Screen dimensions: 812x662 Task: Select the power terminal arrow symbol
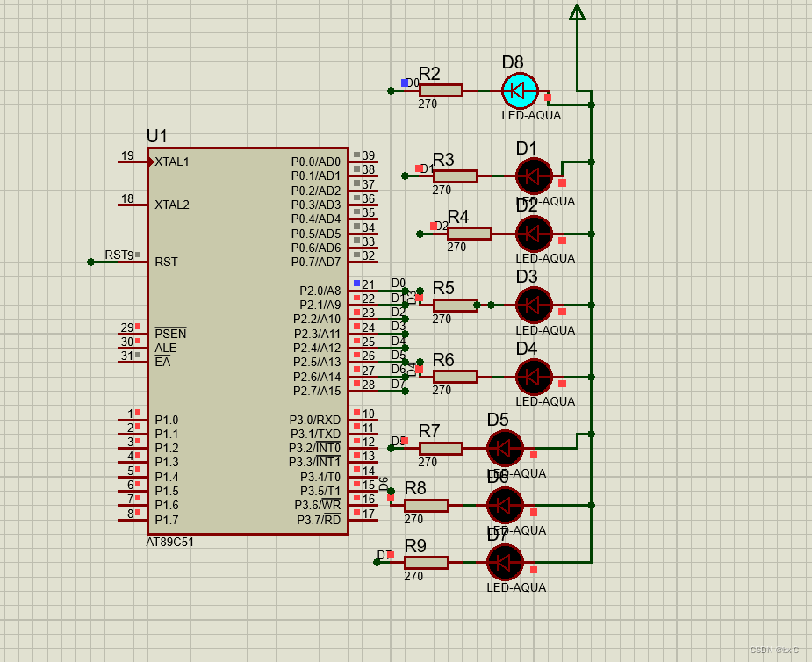click(x=577, y=12)
